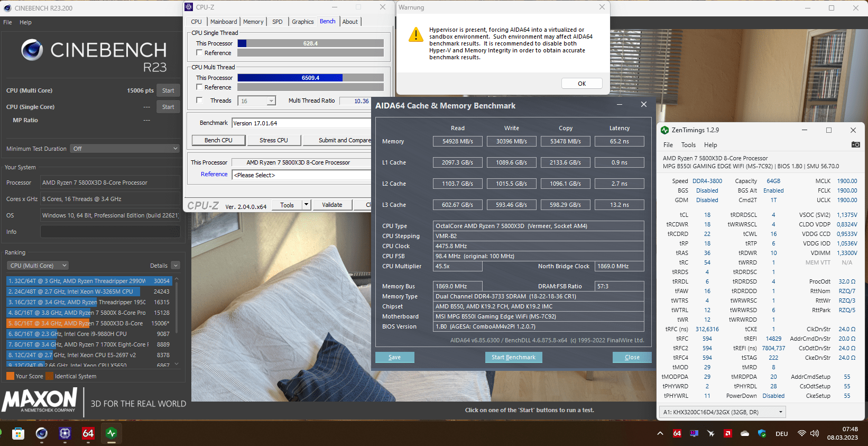Screen dimensions: 868x446
Task: Open the Cinebench Help menu
Action: point(25,22)
